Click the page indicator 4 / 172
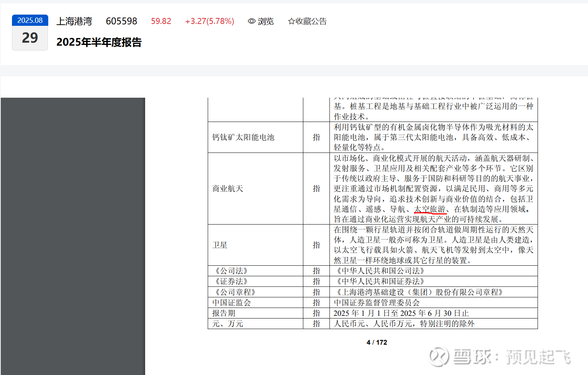The height and width of the screenshot is (375, 588). 377,342
